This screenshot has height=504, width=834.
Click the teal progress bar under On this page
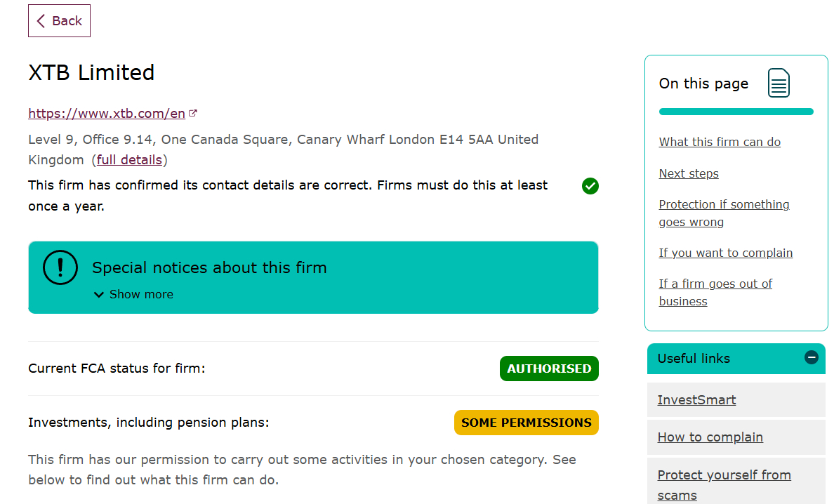coord(736,111)
